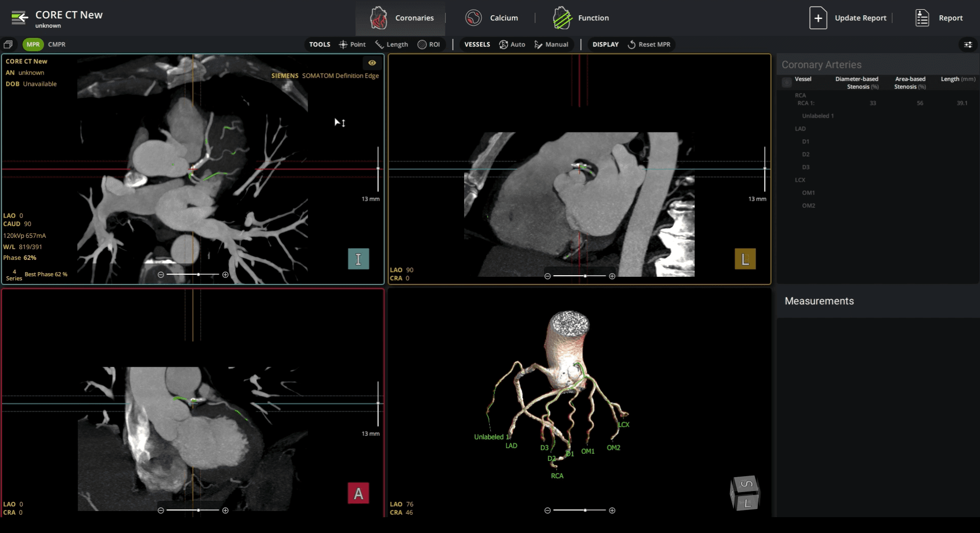This screenshot has height=533, width=980.
Task: Open the display adjustment sliders panel
Action: point(968,45)
